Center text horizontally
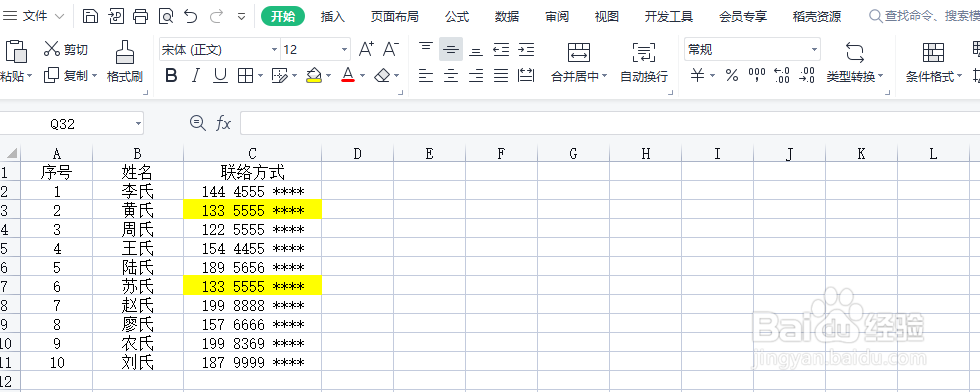980x392 pixels. click(x=451, y=76)
